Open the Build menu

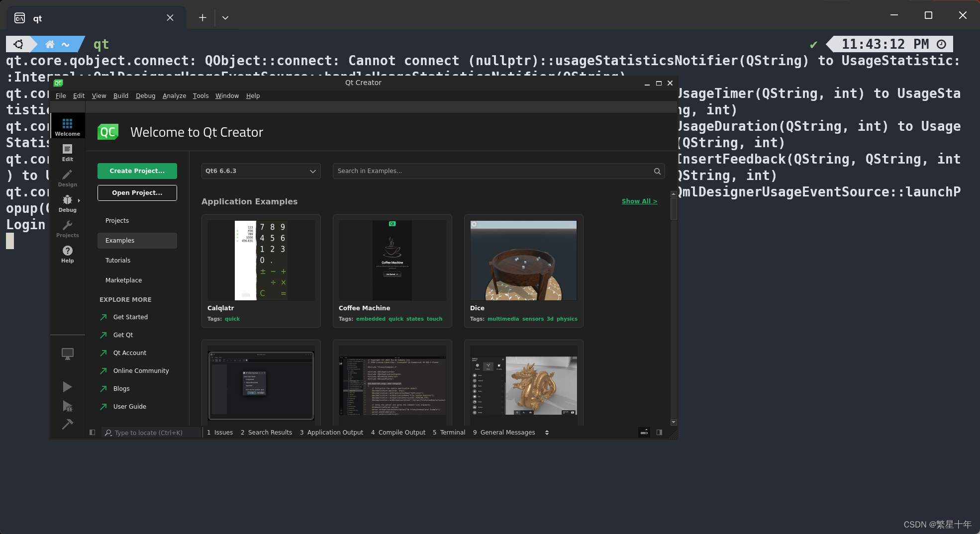tap(121, 96)
